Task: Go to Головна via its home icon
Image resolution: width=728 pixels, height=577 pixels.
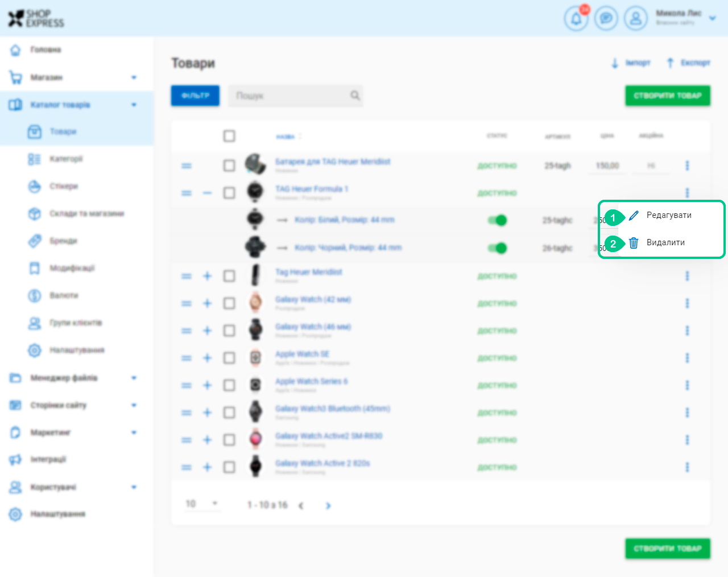Action: pyautogui.click(x=15, y=50)
